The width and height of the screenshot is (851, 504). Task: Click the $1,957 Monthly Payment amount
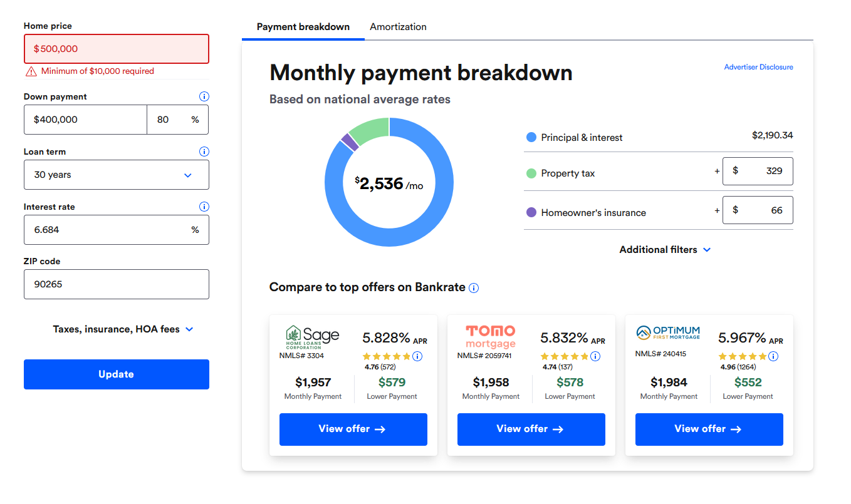(313, 383)
